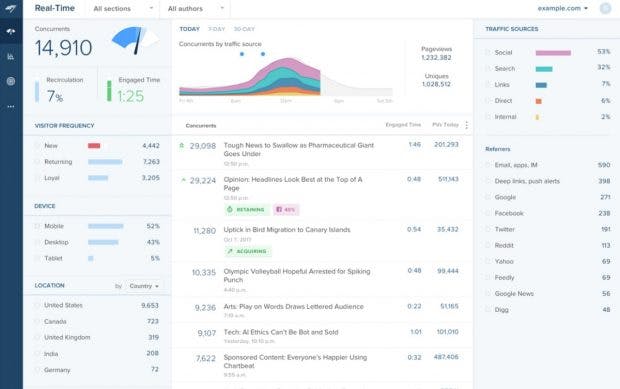The image size is (620, 389).
Task: Toggle the Twitter referrer filter
Action: pos(488,229)
